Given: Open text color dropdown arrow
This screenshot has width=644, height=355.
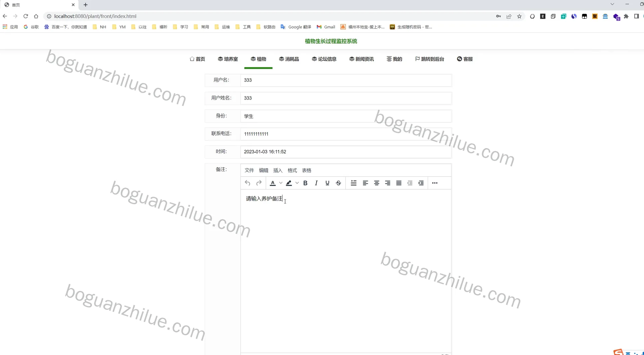Looking at the screenshot, I should tap(281, 183).
